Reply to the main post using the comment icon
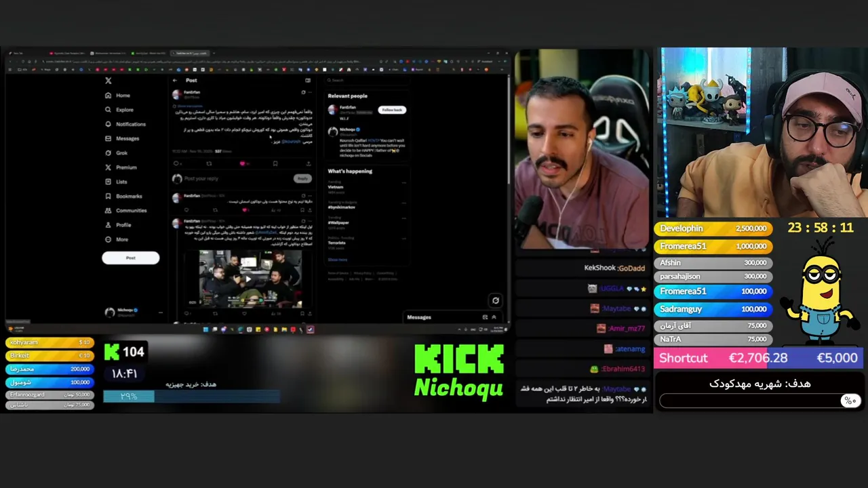 (x=177, y=163)
